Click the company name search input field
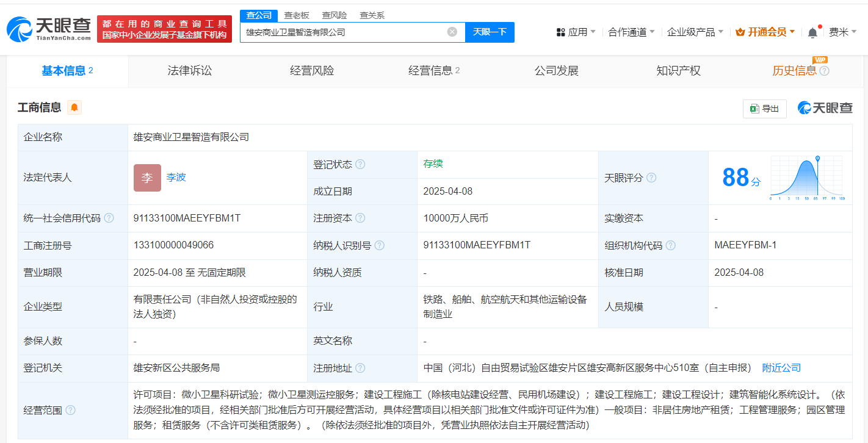Viewport: 868px width, 443px height. [x=342, y=32]
